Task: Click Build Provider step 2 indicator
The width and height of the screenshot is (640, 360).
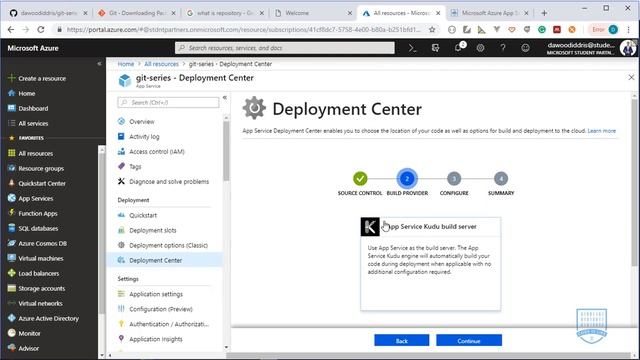Action: pos(407,179)
